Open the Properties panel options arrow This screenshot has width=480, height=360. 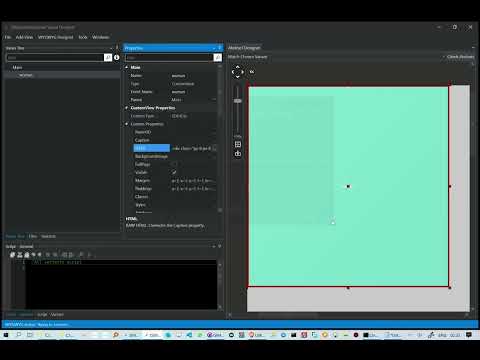[x=214, y=48]
